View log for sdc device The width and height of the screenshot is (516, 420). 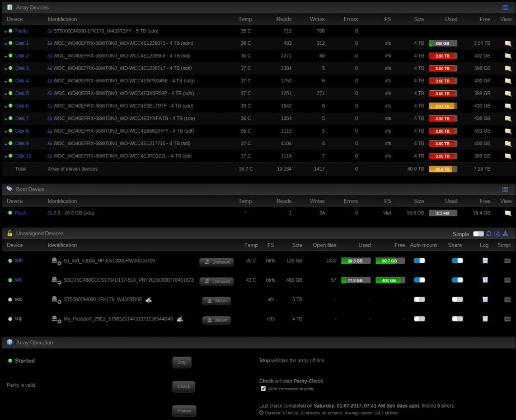[485, 280]
